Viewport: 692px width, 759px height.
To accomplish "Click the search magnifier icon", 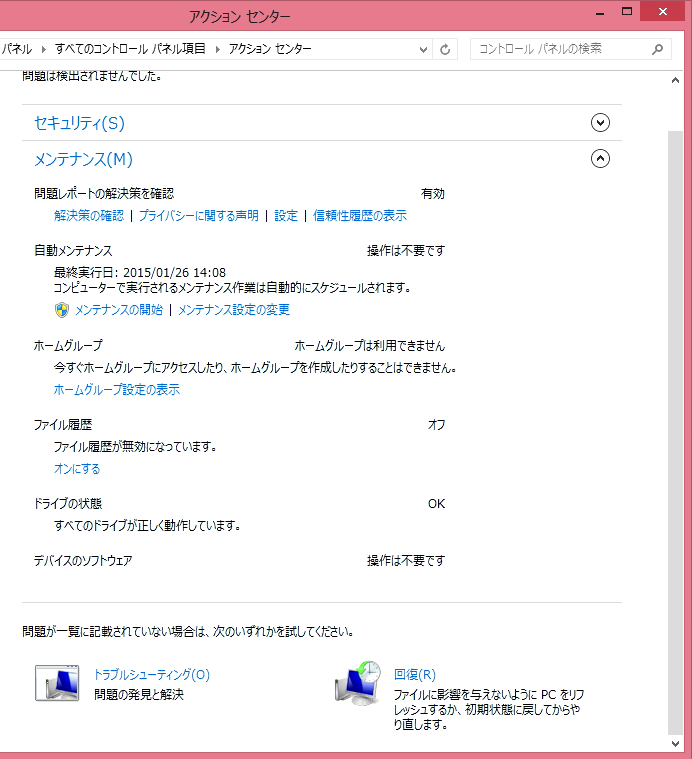I will [657, 49].
